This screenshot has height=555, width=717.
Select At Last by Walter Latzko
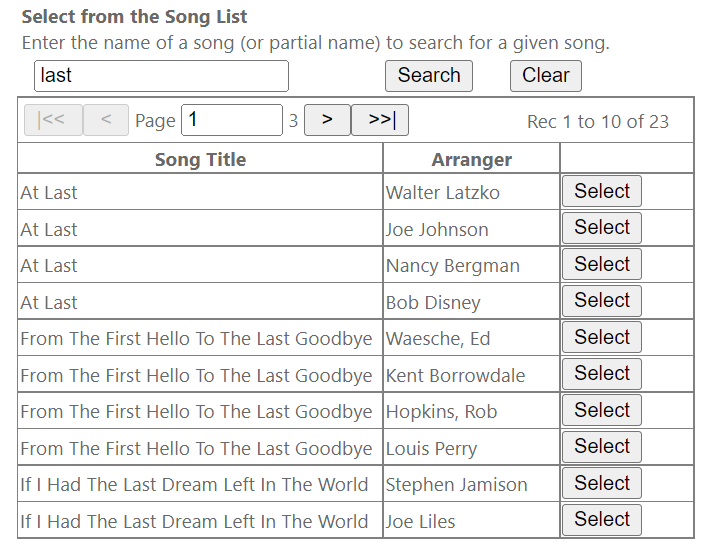(601, 191)
